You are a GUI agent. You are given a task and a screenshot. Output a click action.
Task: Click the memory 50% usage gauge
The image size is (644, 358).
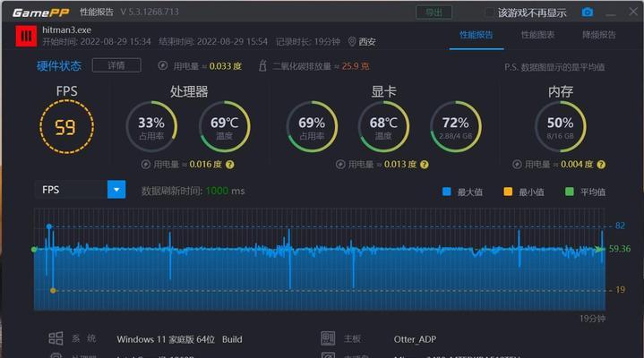(560, 126)
